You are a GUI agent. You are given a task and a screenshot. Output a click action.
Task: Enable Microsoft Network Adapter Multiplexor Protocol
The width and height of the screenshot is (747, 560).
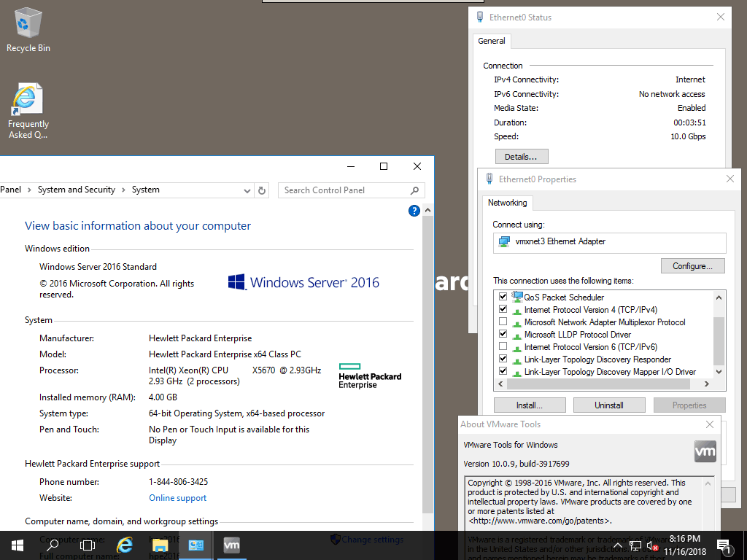click(x=503, y=322)
